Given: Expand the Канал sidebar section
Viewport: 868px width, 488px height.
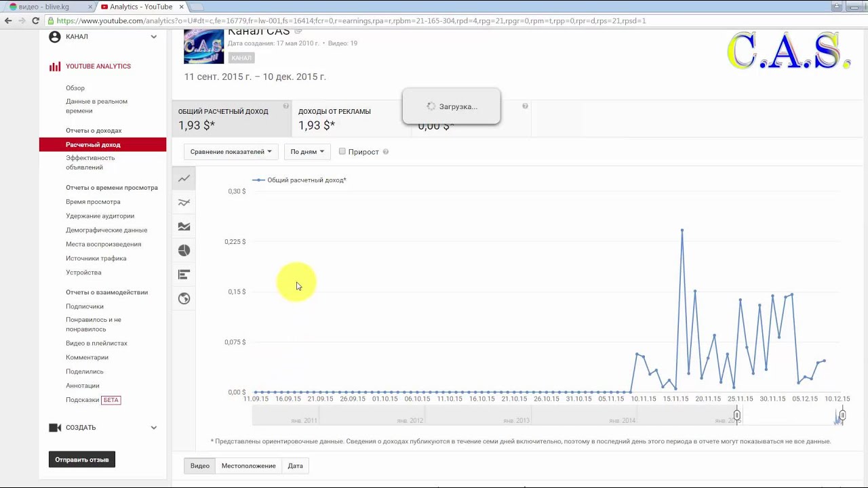Looking at the screenshot, I should click(154, 37).
